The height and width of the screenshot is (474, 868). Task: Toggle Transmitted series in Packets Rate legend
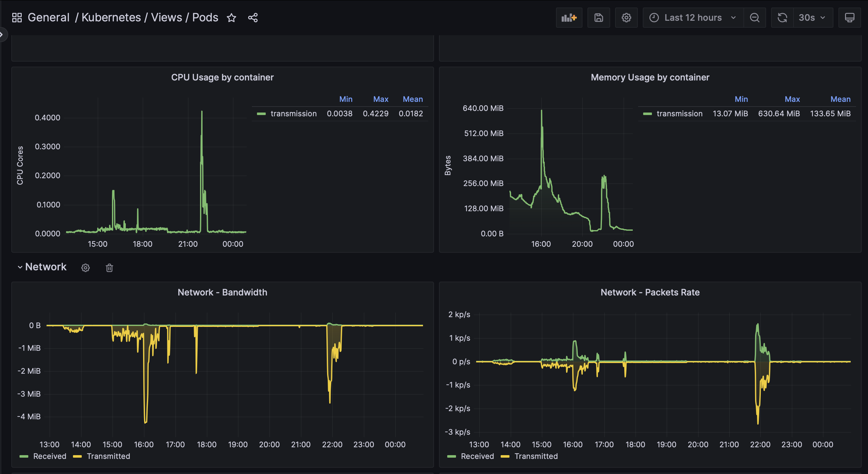(x=536, y=456)
